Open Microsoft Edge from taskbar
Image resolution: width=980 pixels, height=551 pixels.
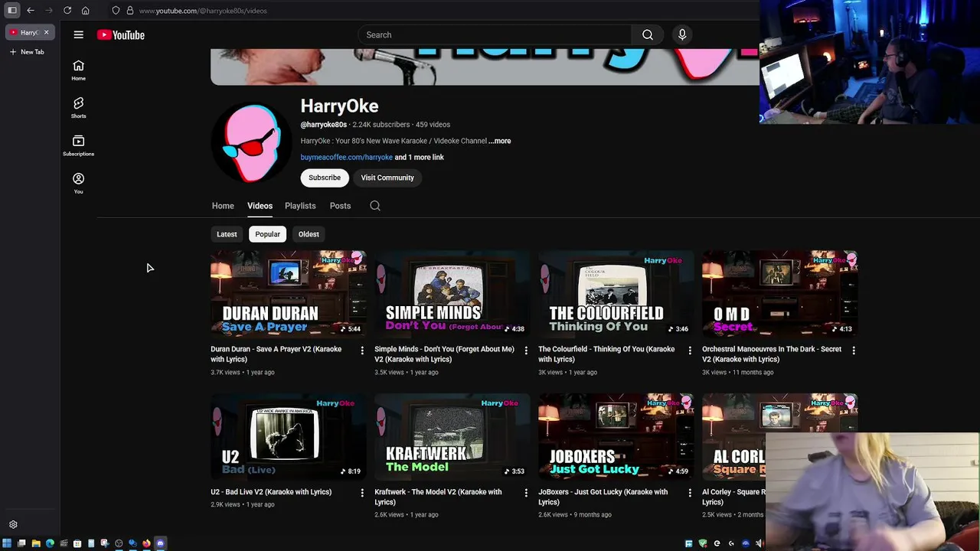pos(50,543)
